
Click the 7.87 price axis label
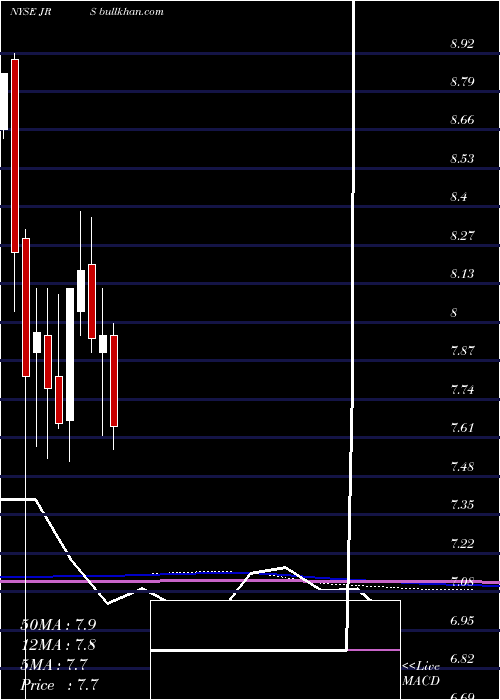(x=462, y=350)
